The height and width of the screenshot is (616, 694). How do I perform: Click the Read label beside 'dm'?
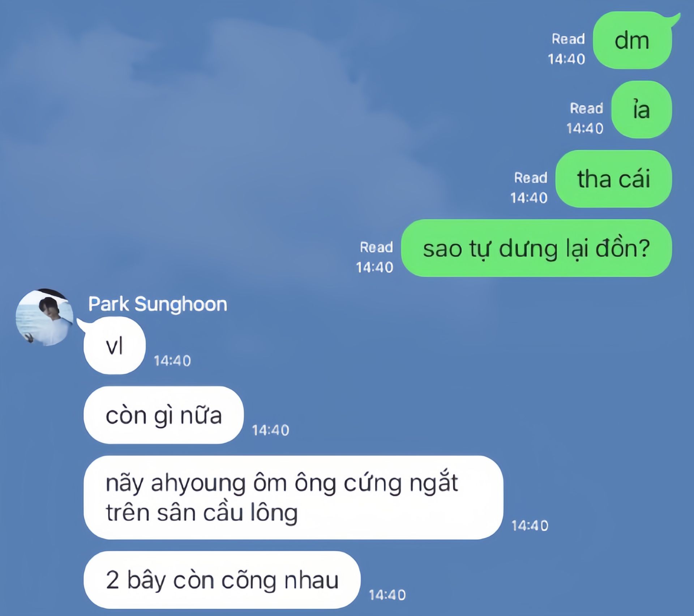[x=568, y=39]
